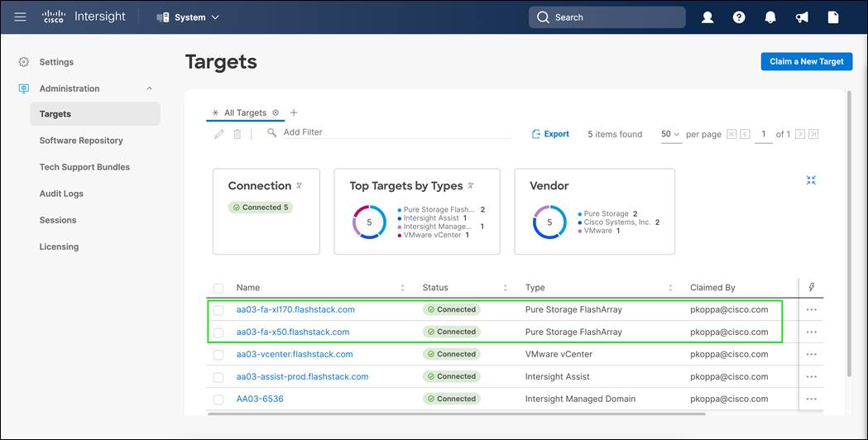
Task: Open actions menu for AA03-6536 row
Action: (x=812, y=399)
